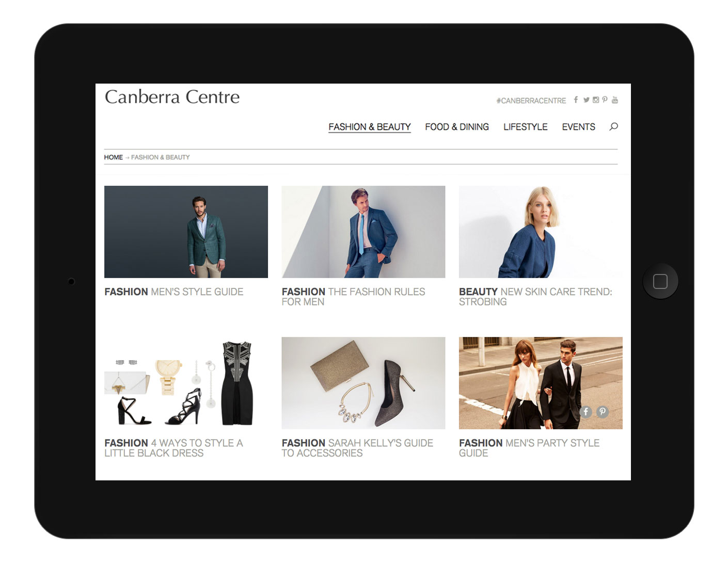
Task: Tap the iPad home button
Action: pos(660,281)
